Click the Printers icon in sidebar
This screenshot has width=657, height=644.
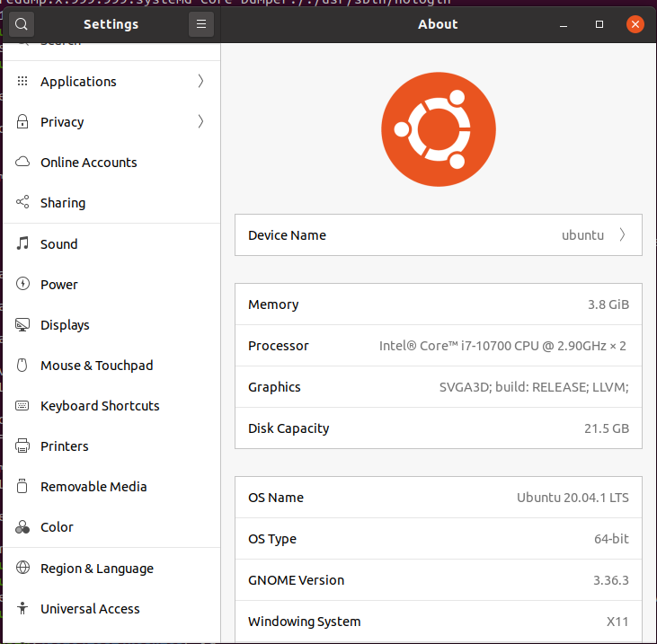(x=22, y=446)
